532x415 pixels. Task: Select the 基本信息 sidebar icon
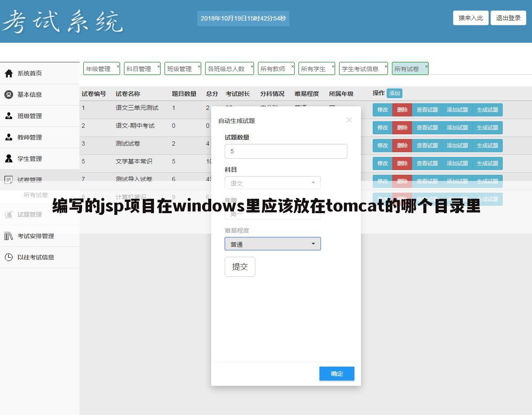click(9, 95)
